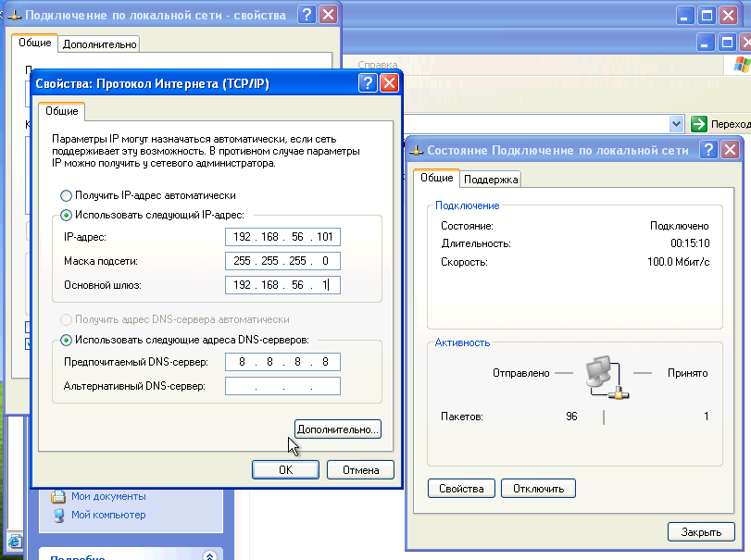Click the Маска подсети input field
This screenshot has height=560, width=751.
[x=282, y=261]
